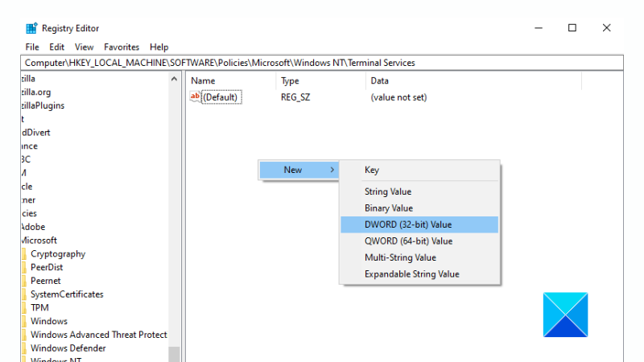Select the Peernet key
The height and width of the screenshot is (362, 644).
click(46, 281)
